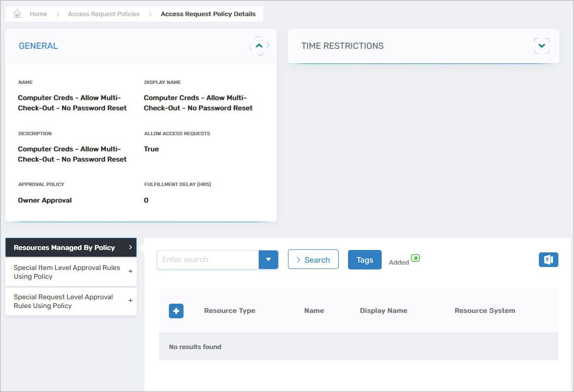Image resolution: width=574 pixels, height=392 pixels.
Task: Sort by Resource System column header
Action: click(485, 310)
